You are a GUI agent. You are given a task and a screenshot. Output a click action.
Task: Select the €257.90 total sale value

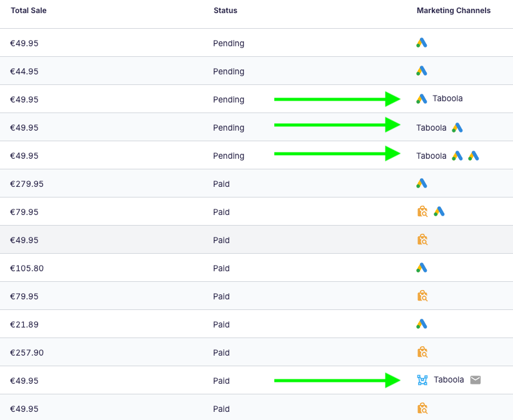27,353
